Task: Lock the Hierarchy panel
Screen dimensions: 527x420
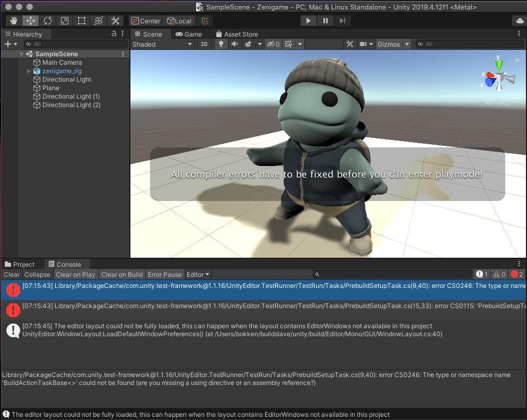Action: 114,34
